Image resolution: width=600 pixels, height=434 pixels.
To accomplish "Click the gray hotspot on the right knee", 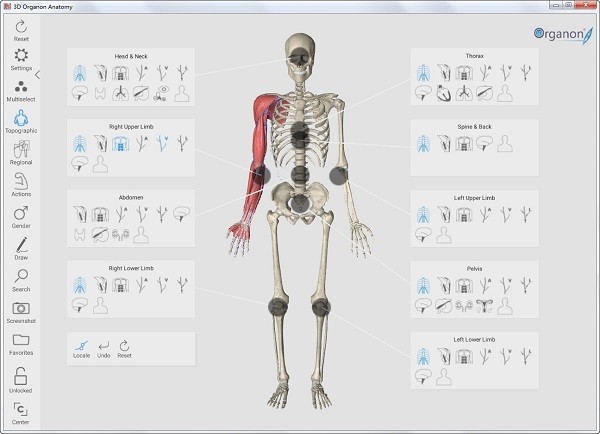I will 278,307.
